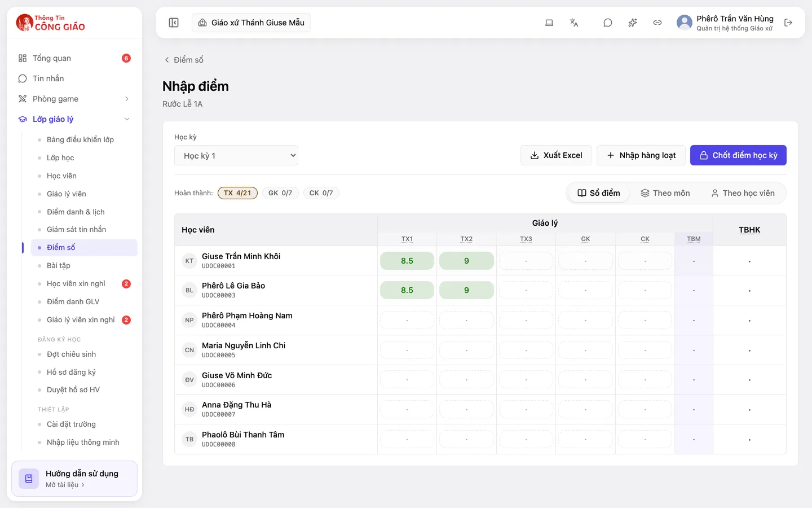
Task: Click the GK 0/7 completion badge
Action: tap(280, 193)
